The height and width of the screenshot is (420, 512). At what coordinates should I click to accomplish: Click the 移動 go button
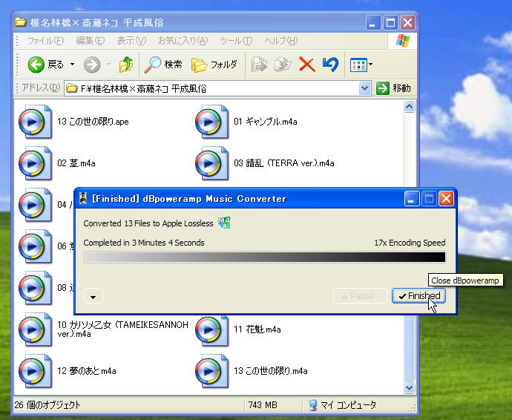click(x=393, y=88)
